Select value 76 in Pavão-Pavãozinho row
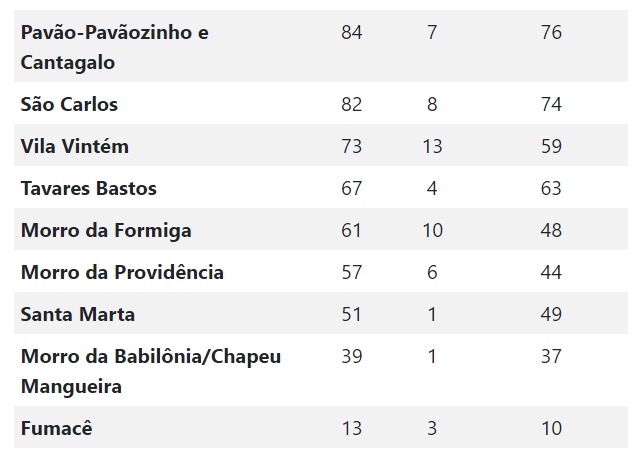 click(x=551, y=32)
